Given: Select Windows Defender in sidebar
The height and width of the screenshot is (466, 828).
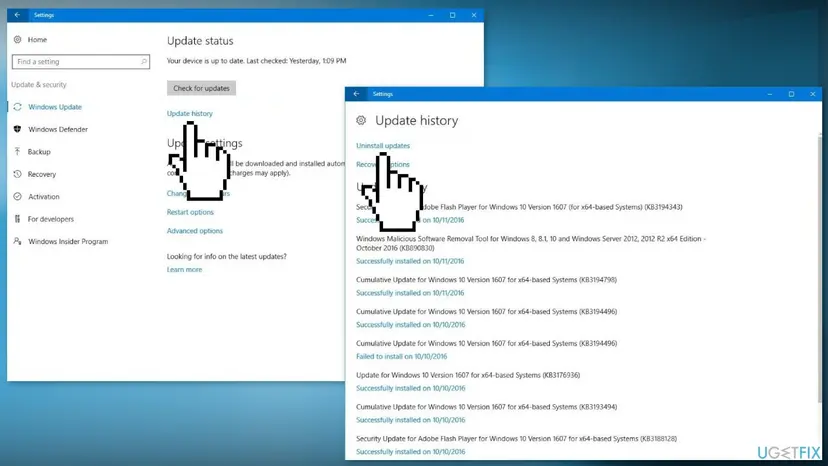Looking at the screenshot, I should click(x=58, y=129).
